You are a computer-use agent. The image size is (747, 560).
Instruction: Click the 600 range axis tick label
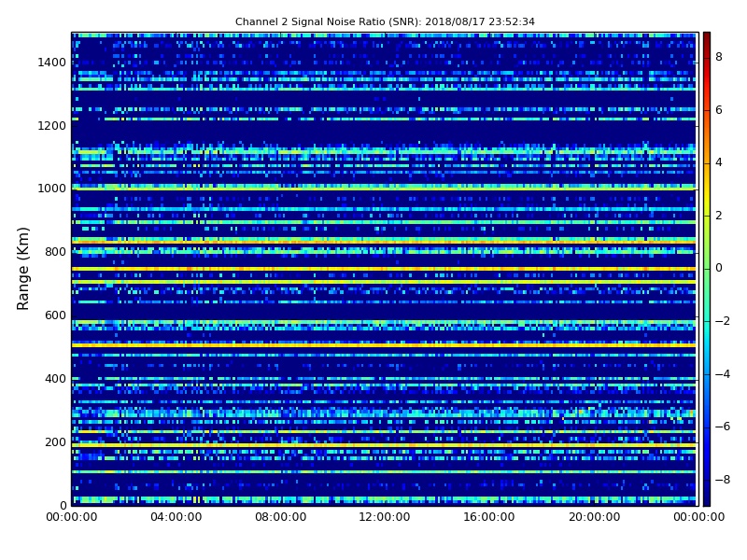55,315
